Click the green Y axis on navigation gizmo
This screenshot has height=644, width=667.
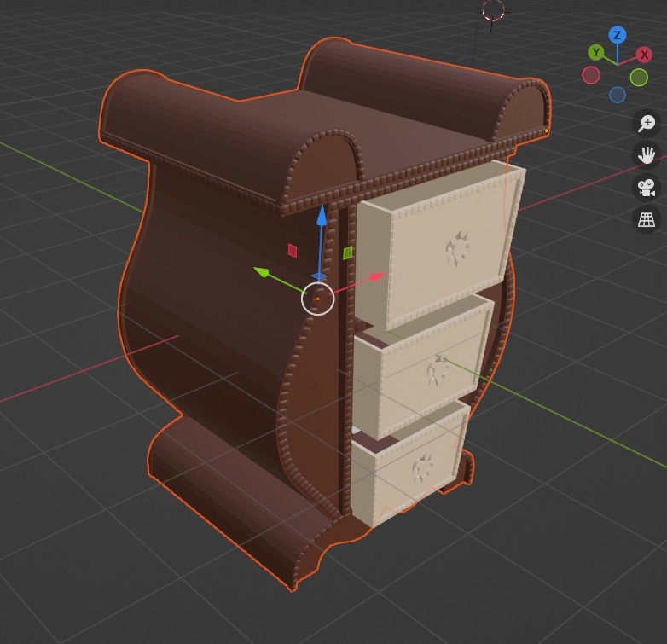tap(596, 53)
